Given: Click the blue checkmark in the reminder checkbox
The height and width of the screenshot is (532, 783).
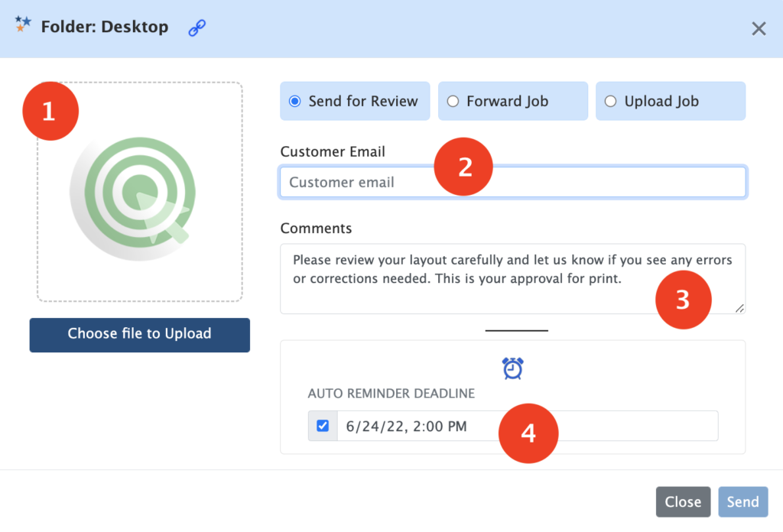Looking at the screenshot, I should (322, 426).
